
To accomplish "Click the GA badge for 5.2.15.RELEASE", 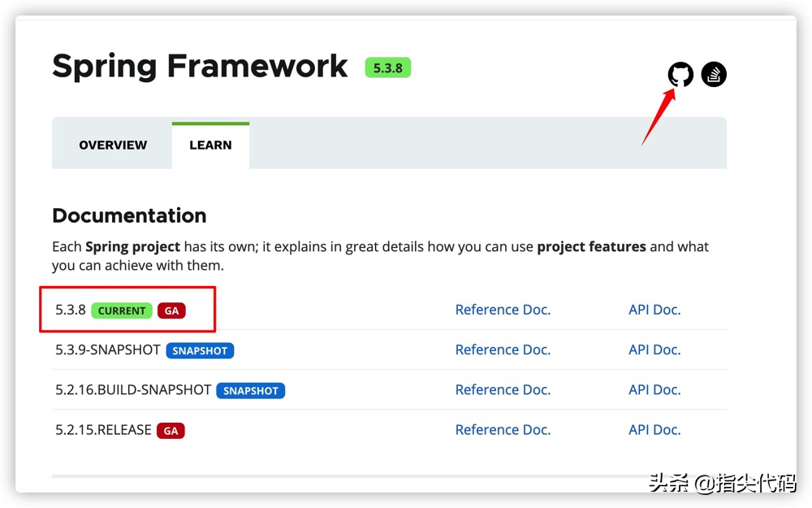I will (x=171, y=431).
